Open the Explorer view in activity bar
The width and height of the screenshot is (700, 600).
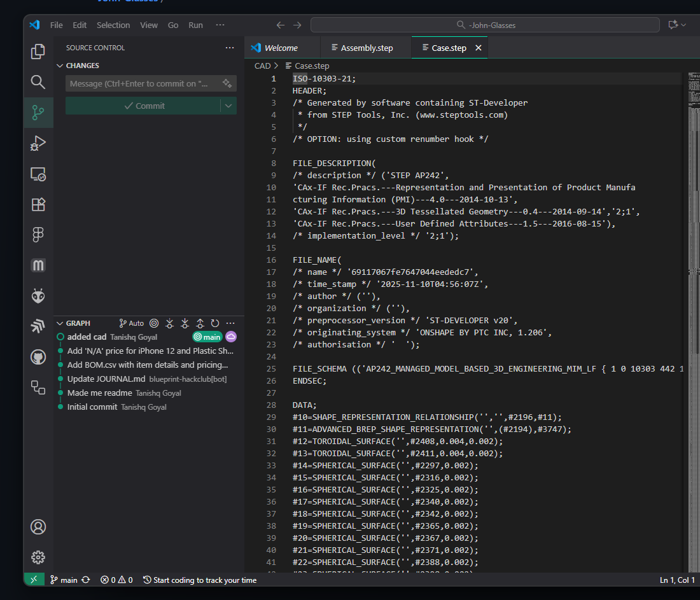pos(38,52)
